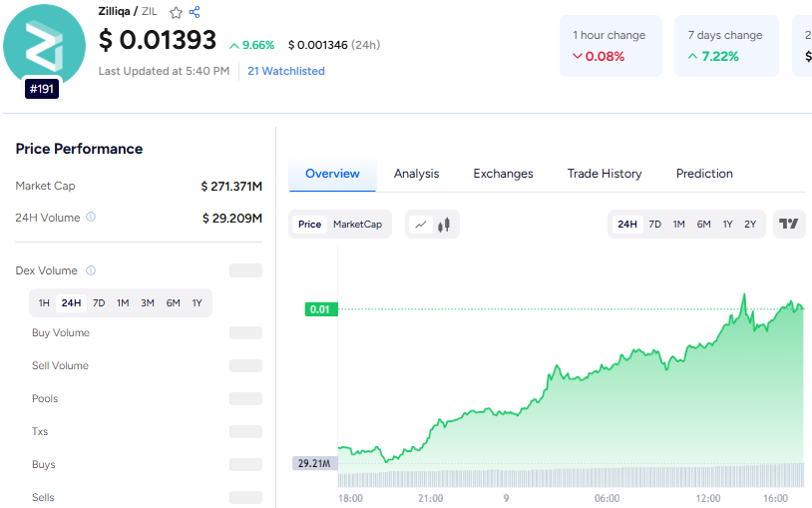The width and height of the screenshot is (812, 508).
Task: Click the $ 0.001346 (24h) value
Action: 334,45
